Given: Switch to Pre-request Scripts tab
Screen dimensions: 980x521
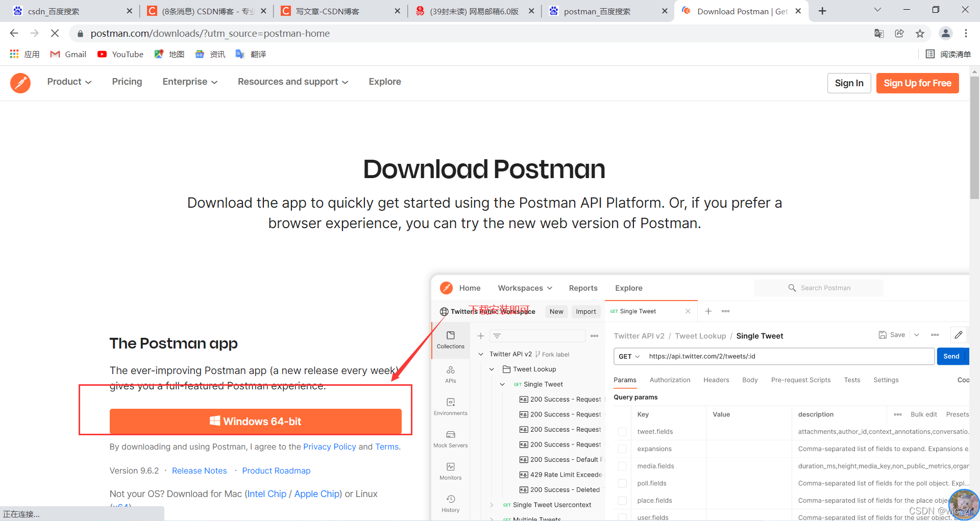Looking at the screenshot, I should coord(801,380).
